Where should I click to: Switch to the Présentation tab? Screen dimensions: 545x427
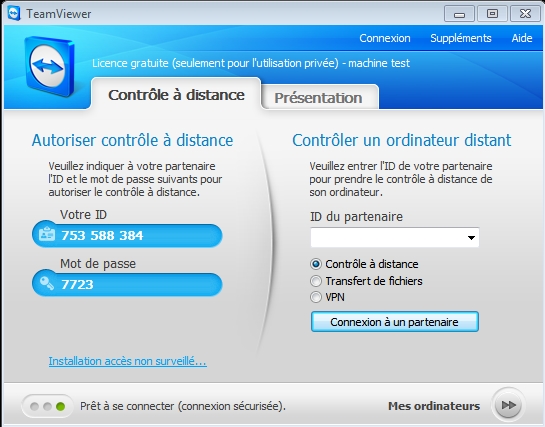point(319,98)
